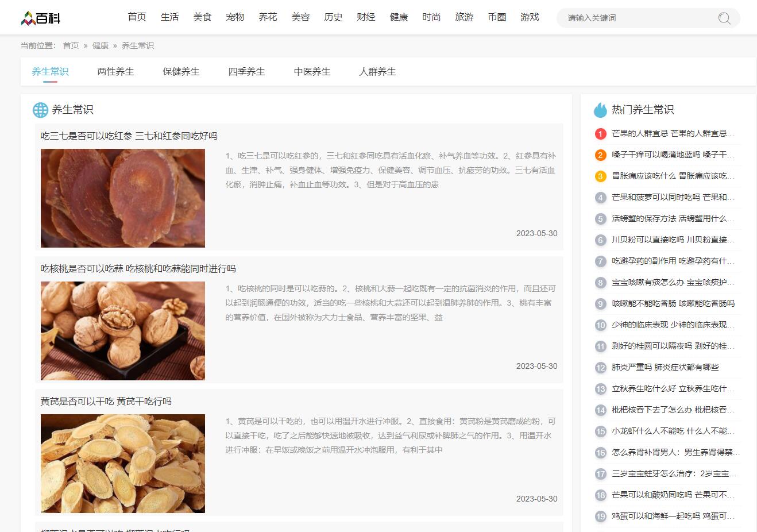Switch to the 两性养生 tab

point(115,72)
